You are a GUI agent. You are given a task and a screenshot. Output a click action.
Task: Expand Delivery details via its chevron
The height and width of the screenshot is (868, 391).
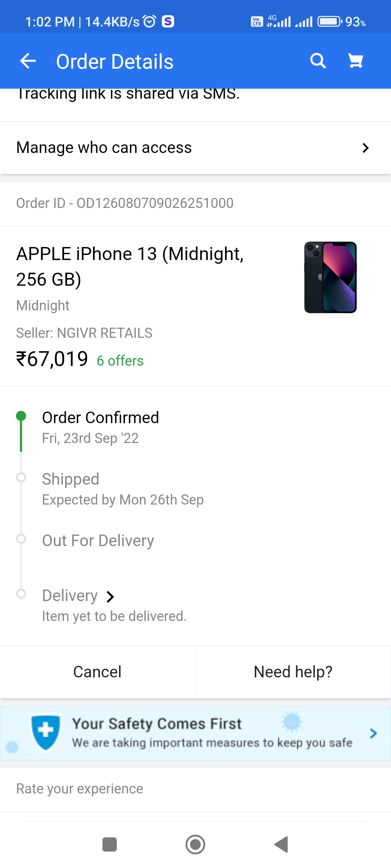coord(110,596)
